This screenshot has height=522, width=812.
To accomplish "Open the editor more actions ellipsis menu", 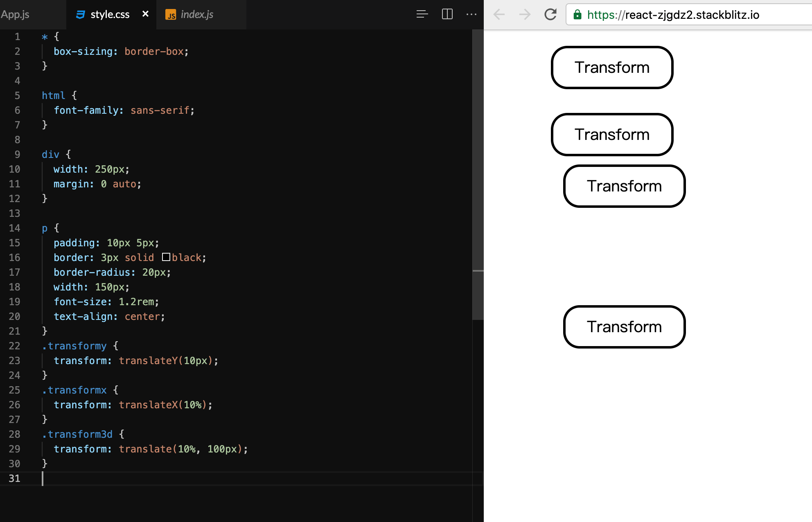I will (x=471, y=14).
